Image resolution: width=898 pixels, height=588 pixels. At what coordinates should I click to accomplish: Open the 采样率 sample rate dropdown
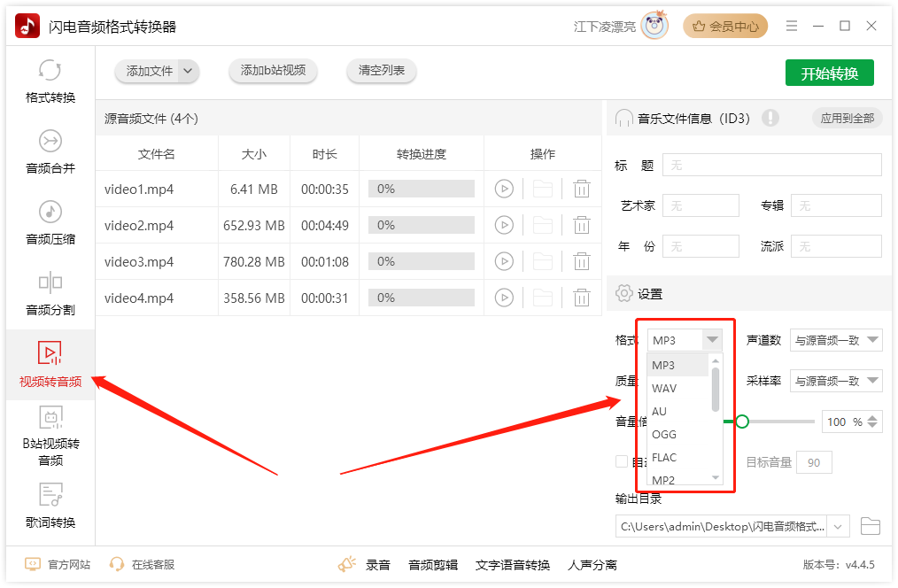(x=835, y=381)
